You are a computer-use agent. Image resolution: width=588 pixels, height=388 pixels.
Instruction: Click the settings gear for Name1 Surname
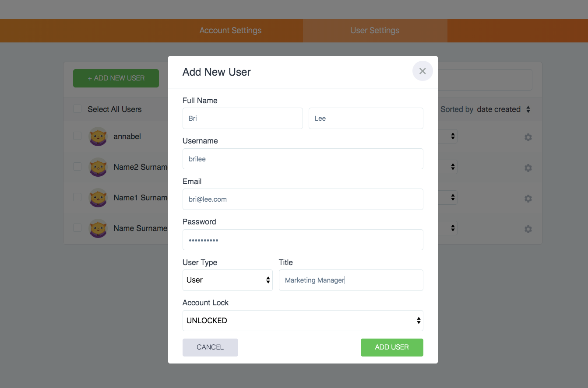point(528,199)
